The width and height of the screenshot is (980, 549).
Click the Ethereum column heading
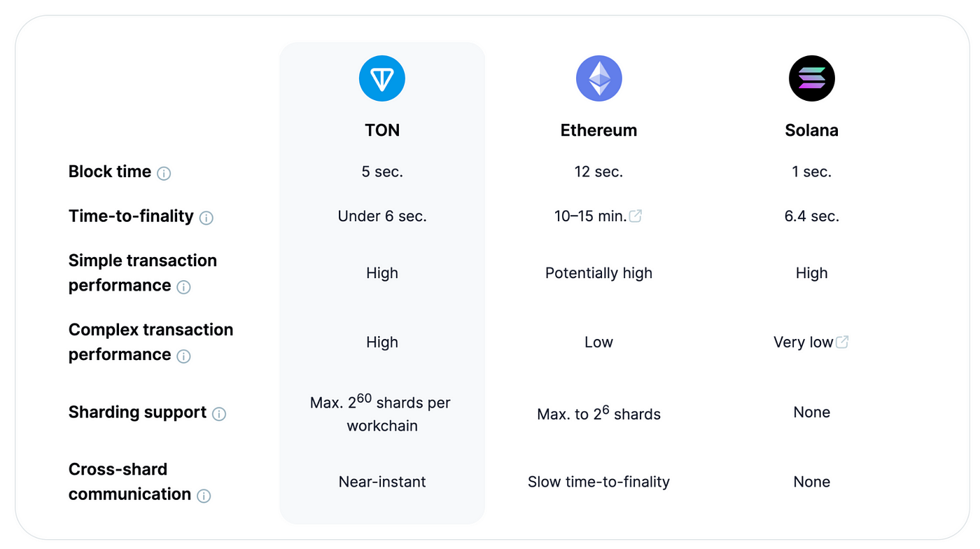pos(598,130)
